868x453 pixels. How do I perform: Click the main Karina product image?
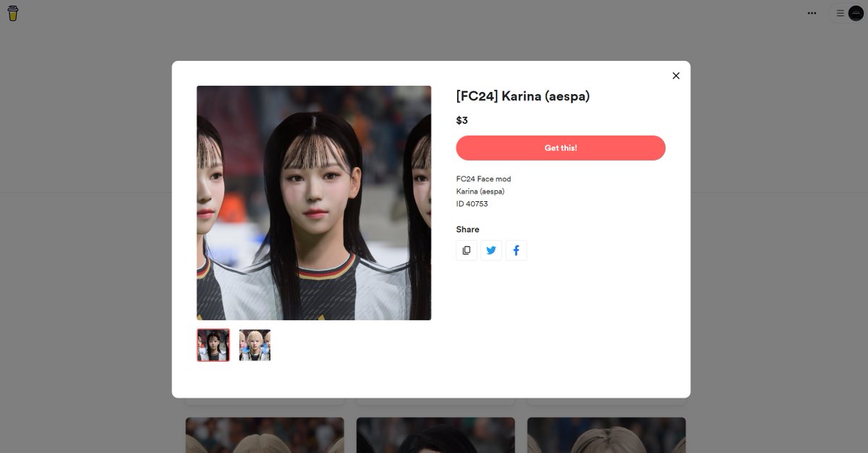[x=314, y=203]
